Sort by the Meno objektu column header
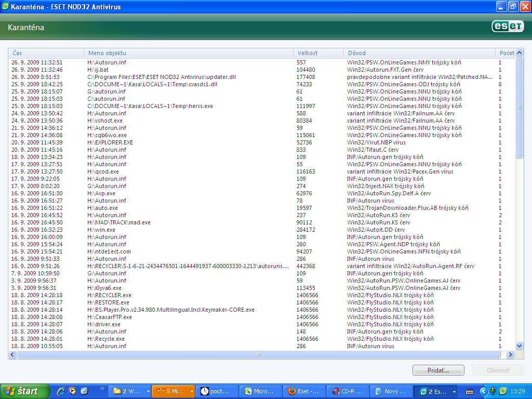The width and height of the screenshot is (532, 399). tap(188, 53)
